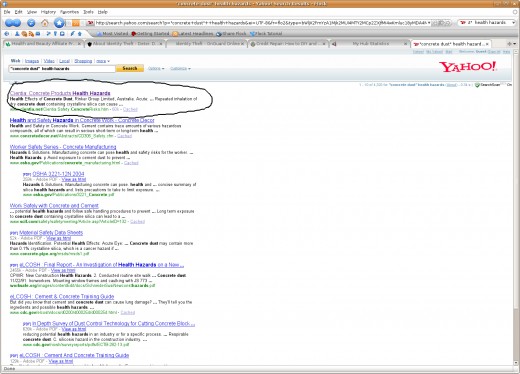
Task: Open the File menu
Action: (7, 12)
